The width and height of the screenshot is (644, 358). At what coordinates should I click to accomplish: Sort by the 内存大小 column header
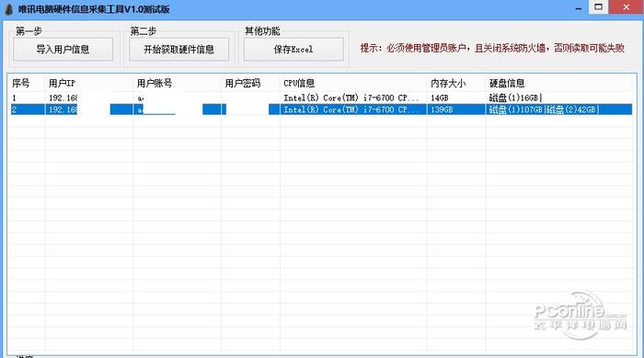tap(448, 84)
